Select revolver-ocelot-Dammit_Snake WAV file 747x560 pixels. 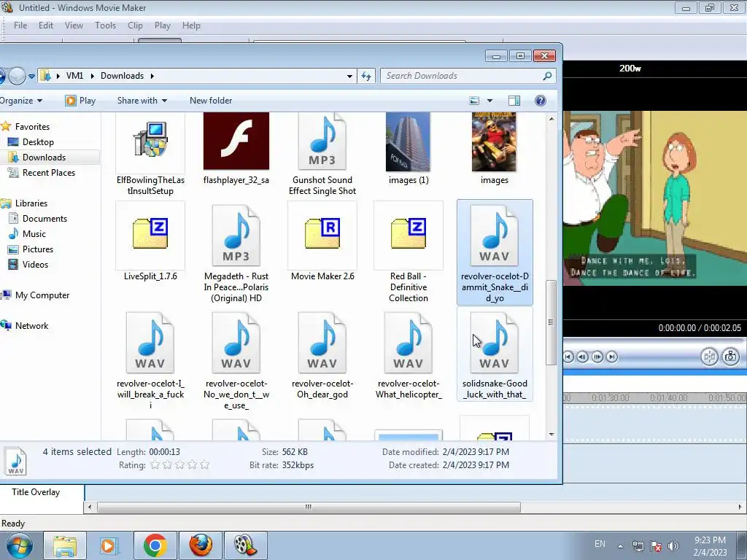[495, 252]
